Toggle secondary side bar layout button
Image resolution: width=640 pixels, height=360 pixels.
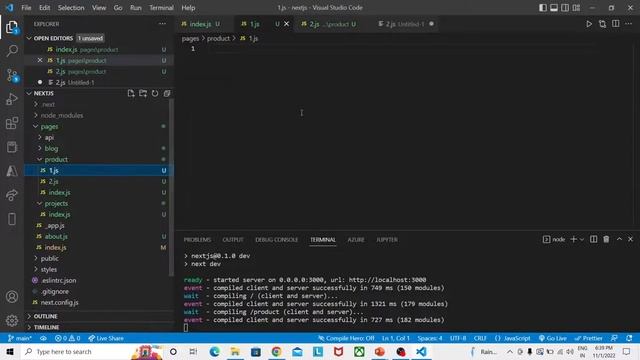[565, 8]
